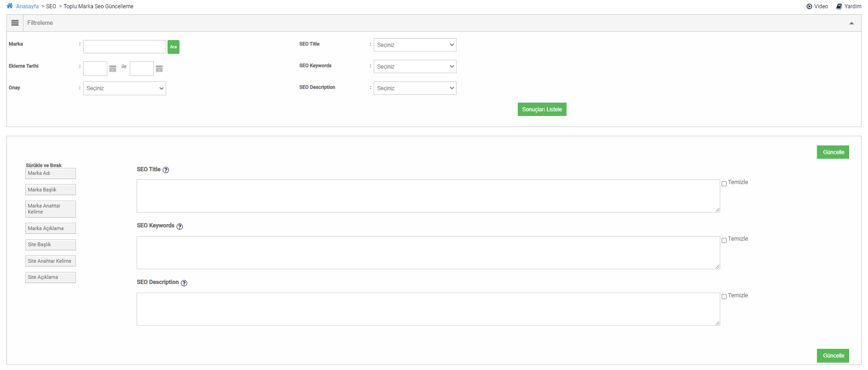The height and width of the screenshot is (370, 868).
Task: Open the Yardim help book icon
Action: 839,6
